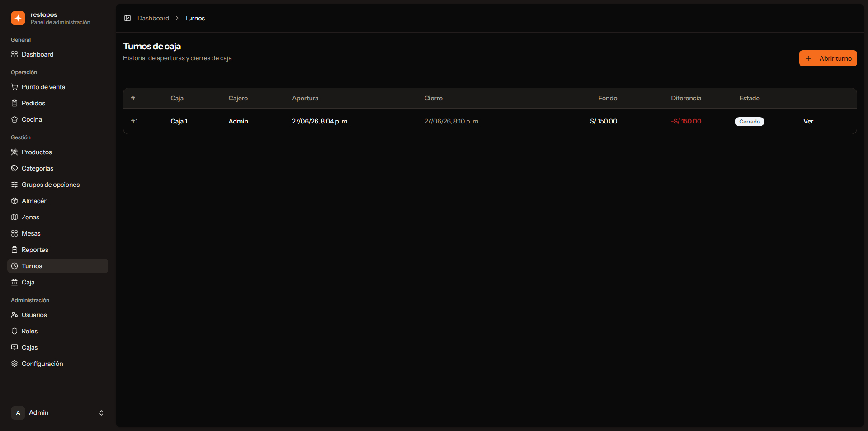The image size is (868, 431).
Task: Toggle the sidebar panel icon
Action: tap(127, 18)
